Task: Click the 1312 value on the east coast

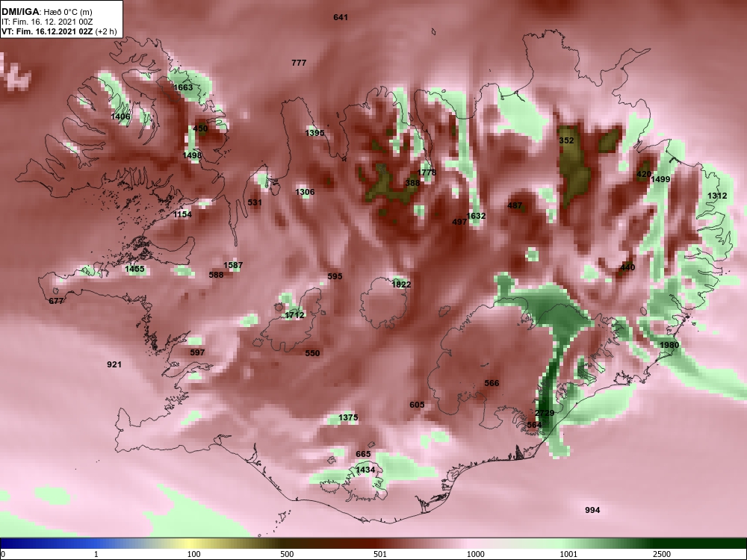Action: coord(717,196)
